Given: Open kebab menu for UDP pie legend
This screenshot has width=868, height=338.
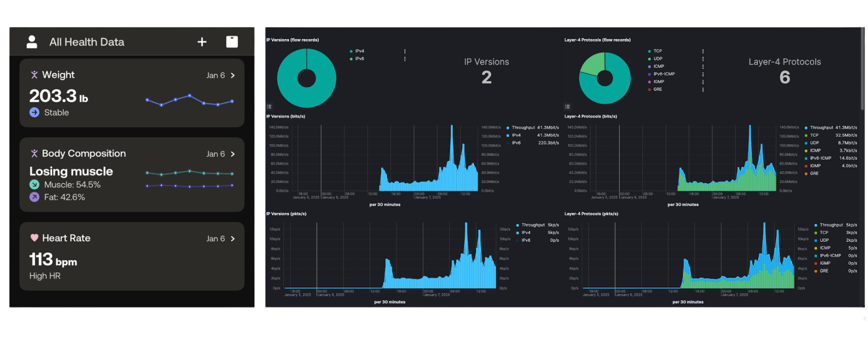Looking at the screenshot, I should click(x=703, y=59).
